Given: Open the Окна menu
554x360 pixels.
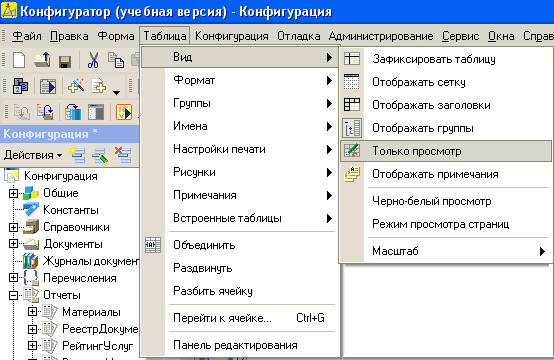Looking at the screenshot, I should [501, 36].
